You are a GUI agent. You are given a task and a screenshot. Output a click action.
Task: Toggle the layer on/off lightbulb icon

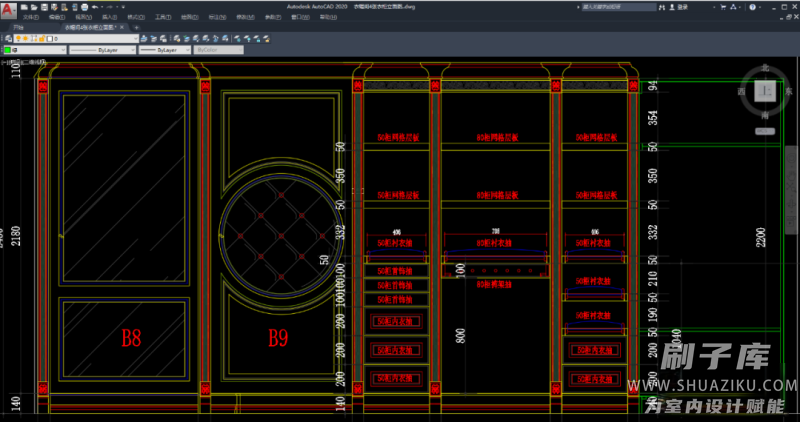tap(16, 38)
